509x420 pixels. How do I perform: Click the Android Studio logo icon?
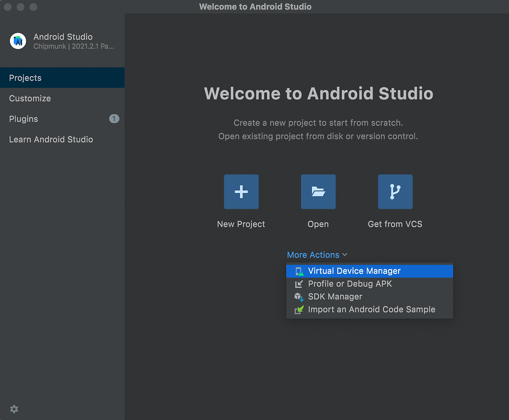(x=18, y=41)
